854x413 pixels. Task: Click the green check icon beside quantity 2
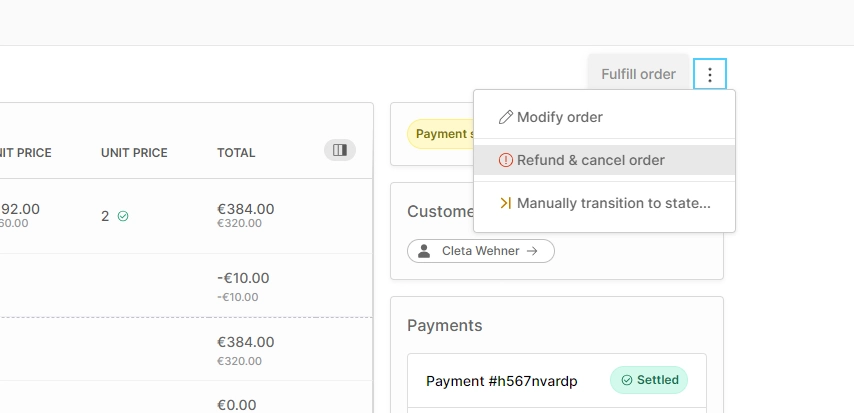click(x=123, y=216)
